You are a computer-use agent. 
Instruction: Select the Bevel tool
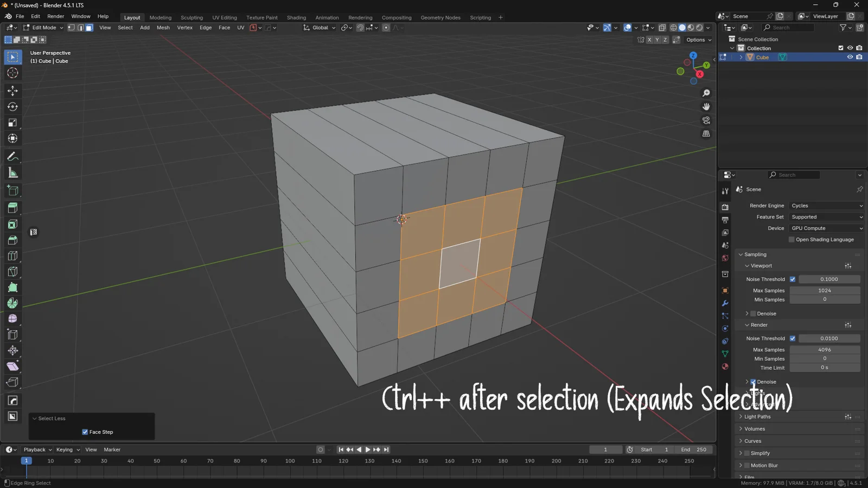12,240
